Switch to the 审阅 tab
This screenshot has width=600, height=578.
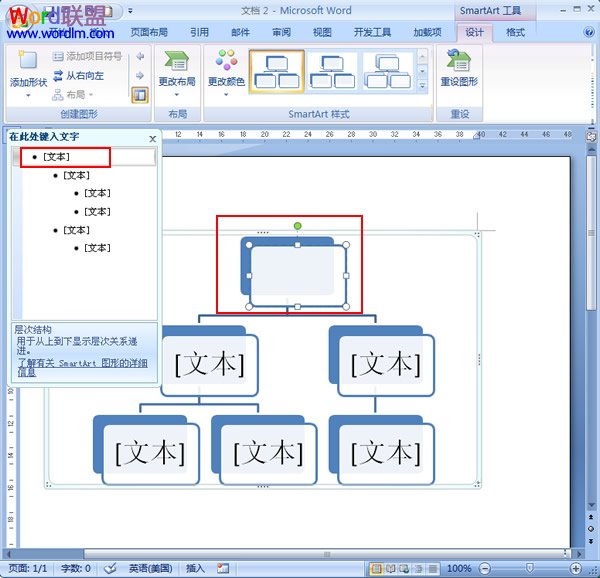[x=281, y=33]
